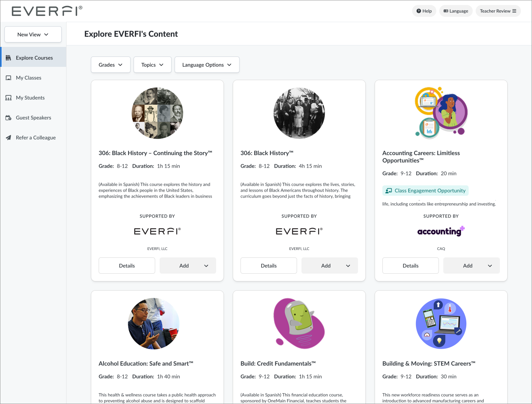The height and width of the screenshot is (404, 532).
Task: Click the Language icon in header
Action: click(x=446, y=11)
